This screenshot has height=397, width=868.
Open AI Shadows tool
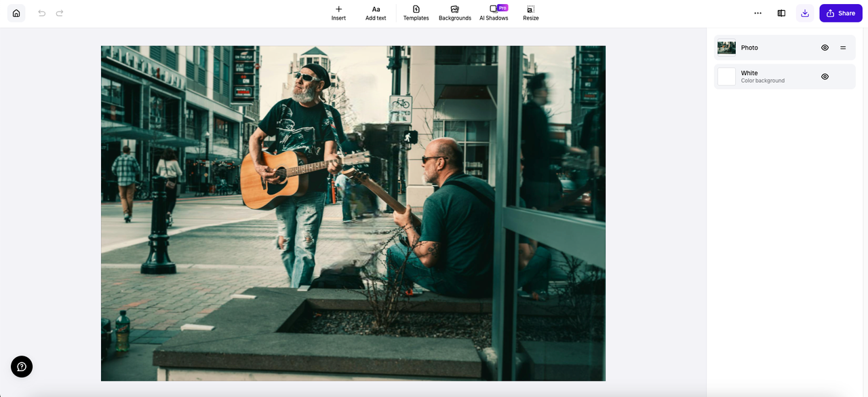(494, 13)
